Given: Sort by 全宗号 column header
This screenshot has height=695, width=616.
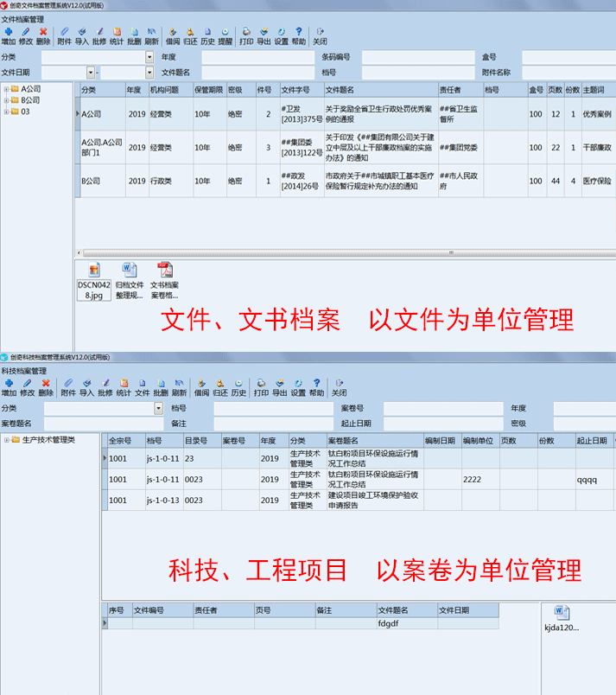Looking at the screenshot, I should pyautogui.click(x=127, y=441).
